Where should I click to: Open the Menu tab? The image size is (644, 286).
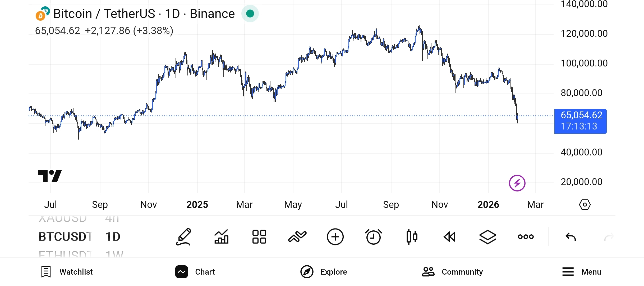582,272
